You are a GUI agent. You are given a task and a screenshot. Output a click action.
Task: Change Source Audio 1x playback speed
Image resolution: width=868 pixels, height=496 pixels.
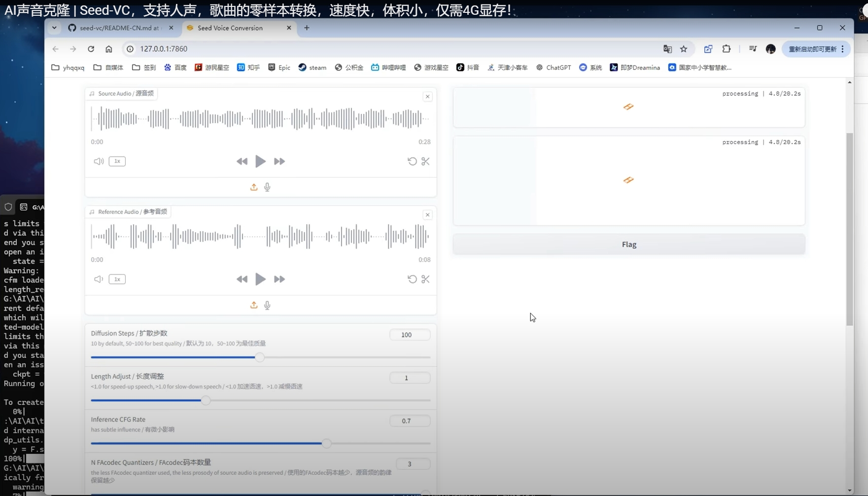point(117,161)
